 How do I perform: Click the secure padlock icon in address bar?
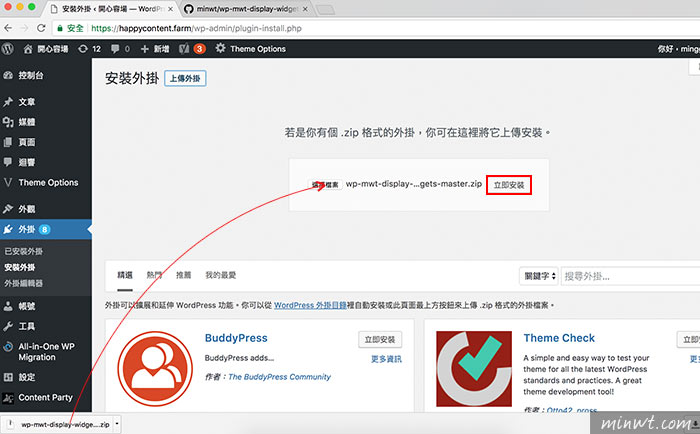tap(59, 28)
